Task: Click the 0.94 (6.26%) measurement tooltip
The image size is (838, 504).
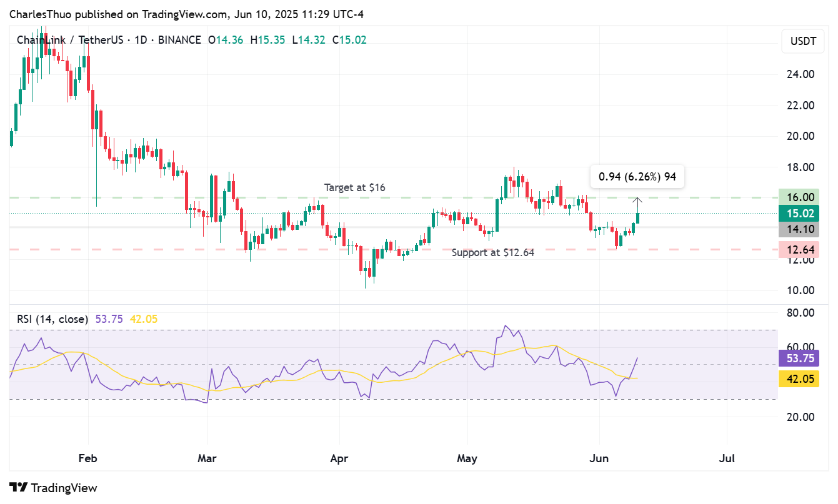Action: click(637, 177)
